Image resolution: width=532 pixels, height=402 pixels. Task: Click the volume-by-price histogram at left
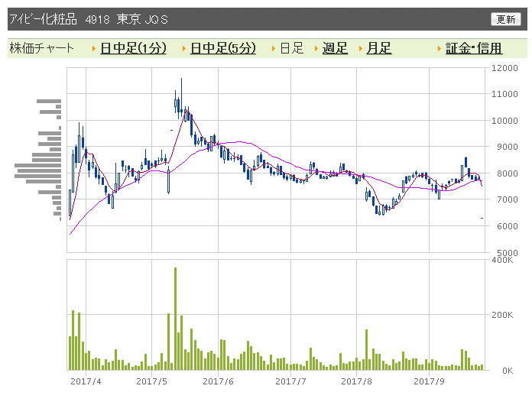point(38,160)
